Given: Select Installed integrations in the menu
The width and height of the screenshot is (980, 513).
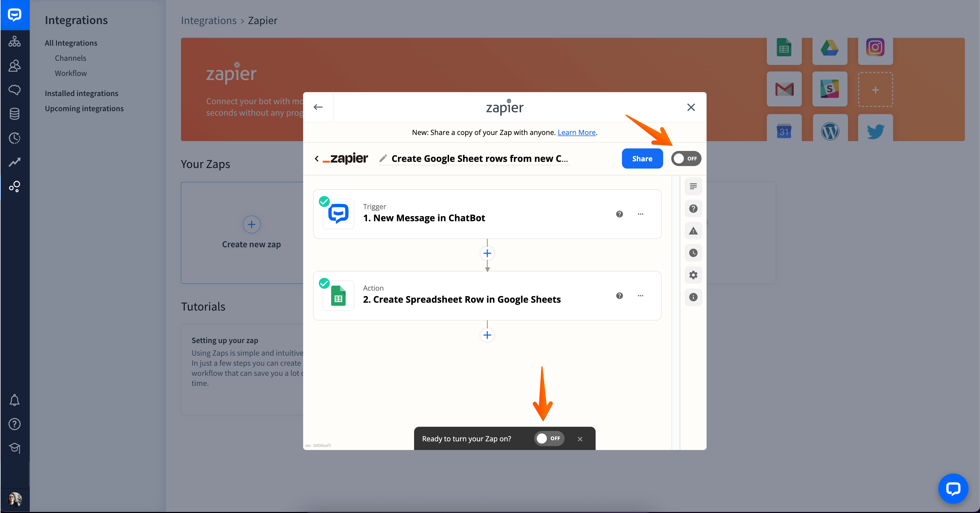Looking at the screenshot, I should (x=82, y=93).
